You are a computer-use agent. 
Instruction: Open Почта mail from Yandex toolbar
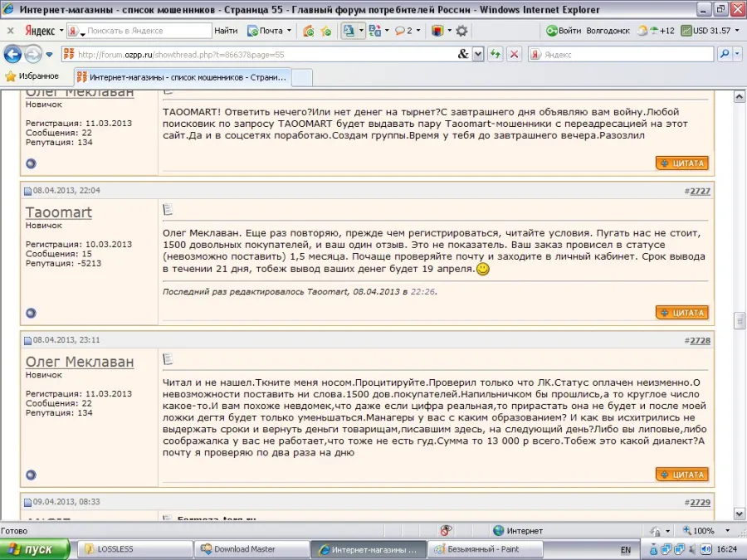266,31
